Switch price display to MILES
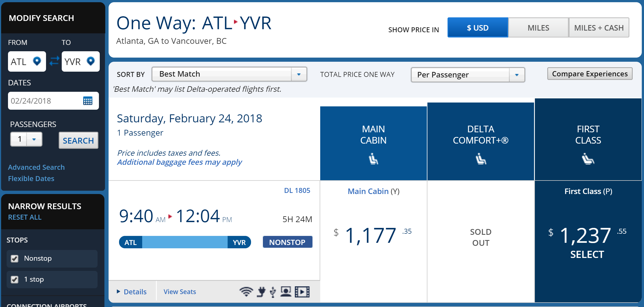644x307 pixels. tap(538, 28)
